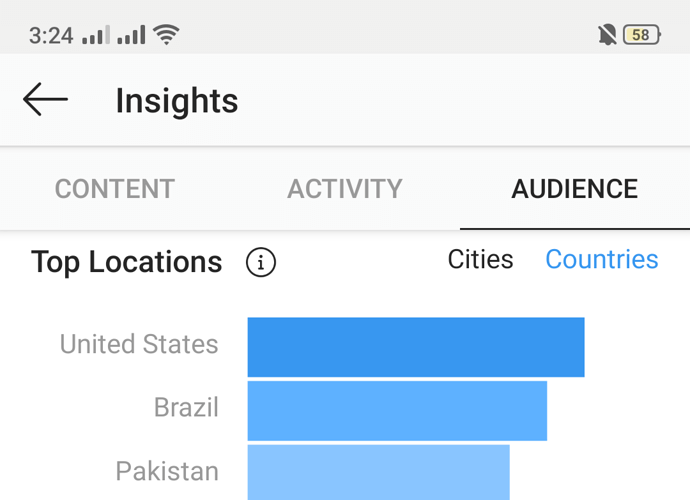Show top locations by Countries

point(601,260)
